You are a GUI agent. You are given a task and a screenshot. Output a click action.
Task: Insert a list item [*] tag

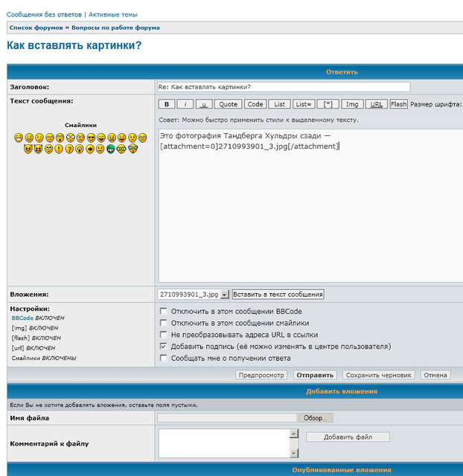coord(328,104)
